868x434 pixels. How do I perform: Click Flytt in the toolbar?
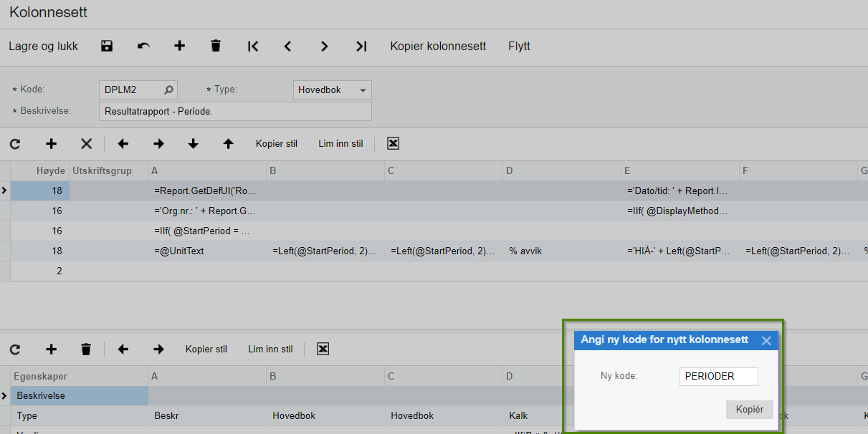(x=519, y=46)
